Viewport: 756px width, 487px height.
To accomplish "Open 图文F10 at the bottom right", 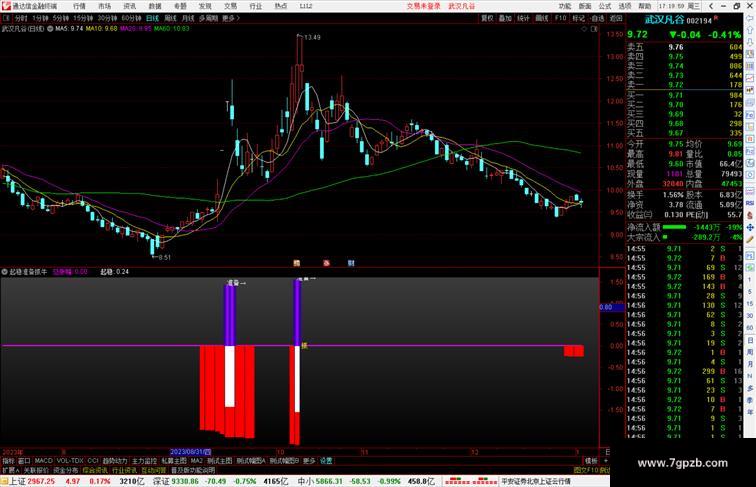I will [586, 470].
